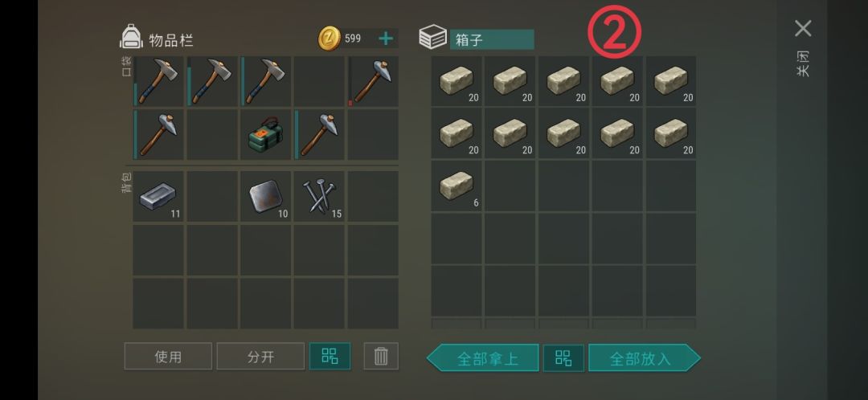The image size is (868, 400).
Task: Select the metal plate stack of 10
Action: pyautogui.click(x=266, y=197)
